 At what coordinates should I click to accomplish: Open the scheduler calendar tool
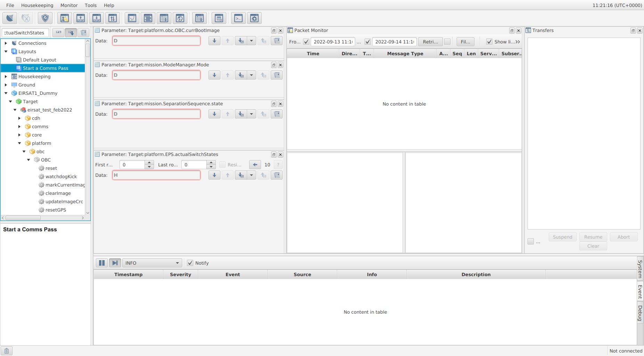219,18
